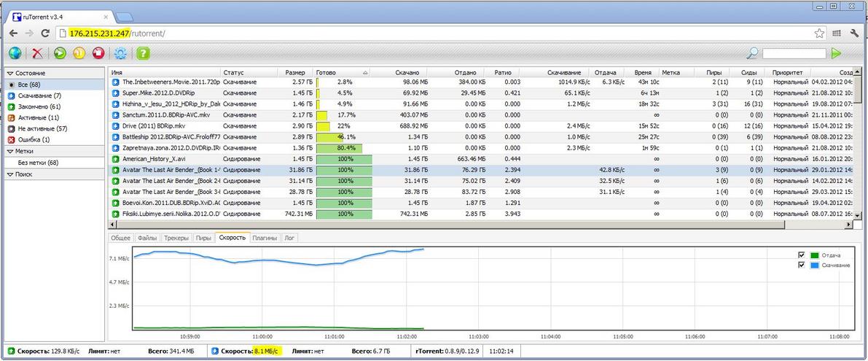Click the upload speed icon in status bar

pyautogui.click(x=11, y=351)
